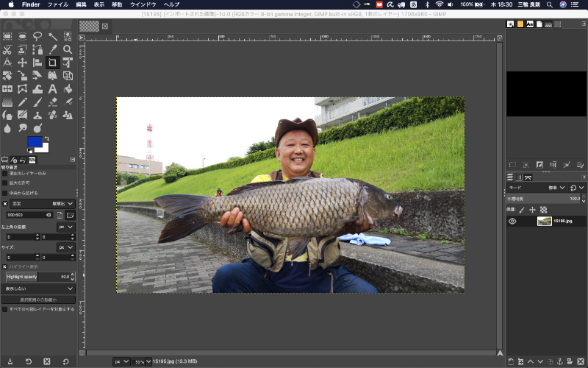The height and width of the screenshot is (368, 588).
Task: Choose the Move tool
Action: coord(22,63)
